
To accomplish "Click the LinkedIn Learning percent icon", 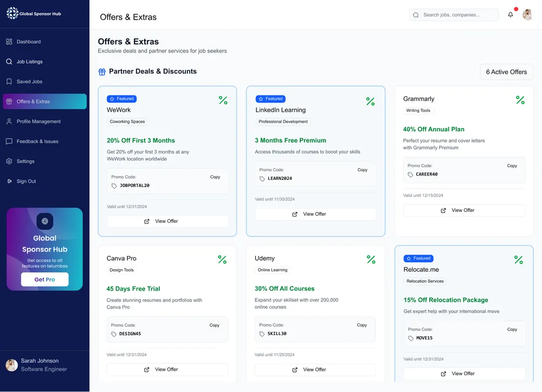I will pyautogui.click(x=370, y=101).
